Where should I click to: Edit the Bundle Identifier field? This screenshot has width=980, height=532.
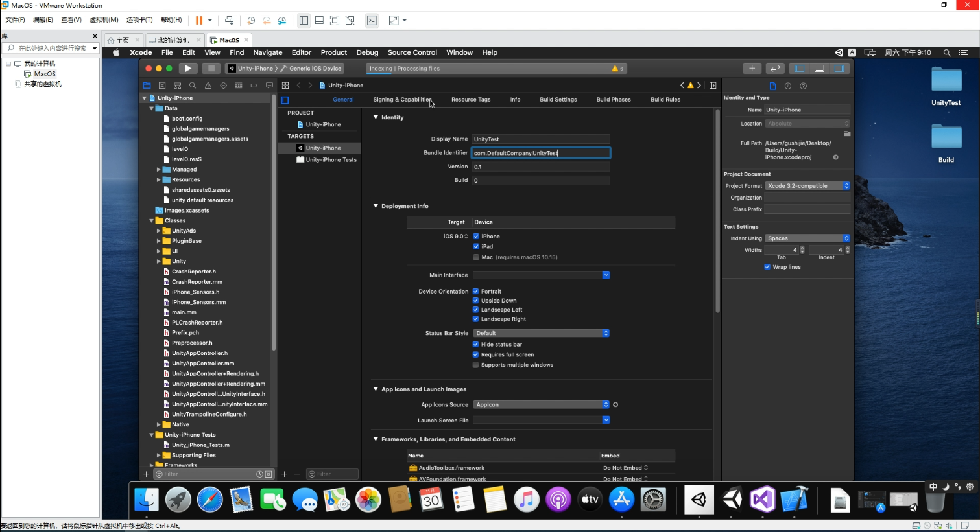coord(541,153)
